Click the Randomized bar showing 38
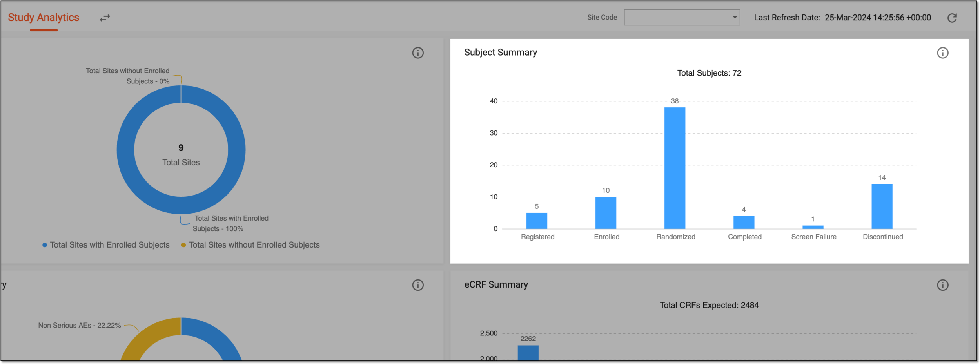The width and height of the screenshot is (980, 364). tap(675, 168)
